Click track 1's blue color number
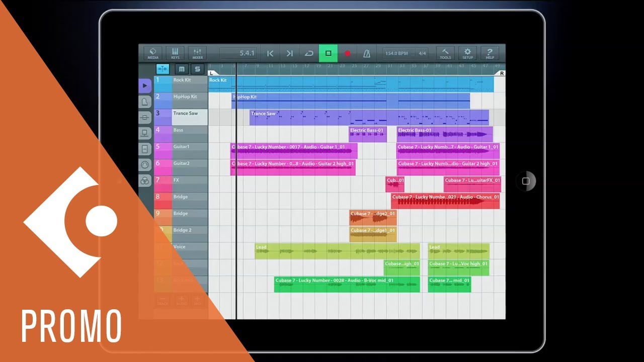 point(163,84)
